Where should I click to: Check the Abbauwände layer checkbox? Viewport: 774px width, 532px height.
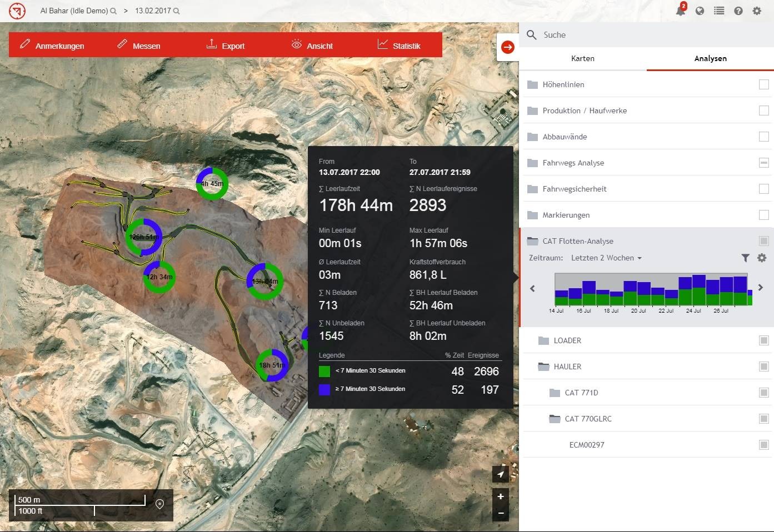pyautogui.click(x=764, y=137)
